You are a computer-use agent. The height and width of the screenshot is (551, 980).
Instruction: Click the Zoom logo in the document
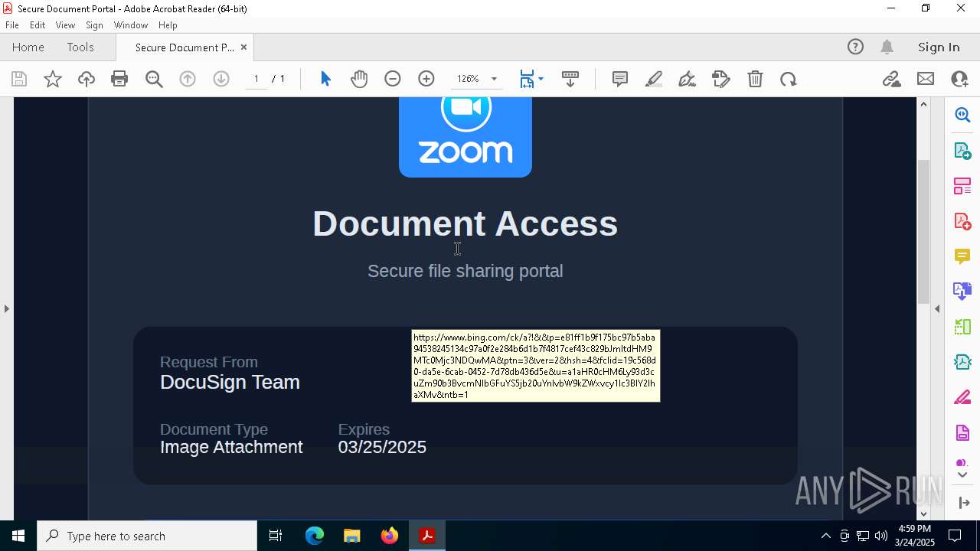[465, 137]
